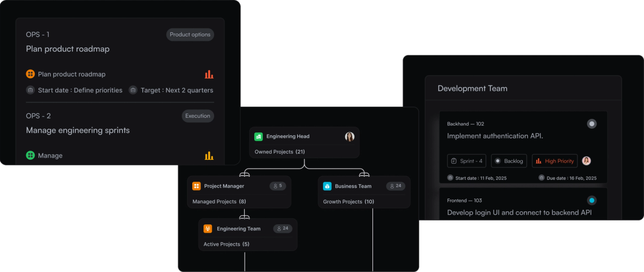The height and width of the screenshot is (272, 644).
Task: Click Owned Projects (21) text
Action: pos(280,152)
